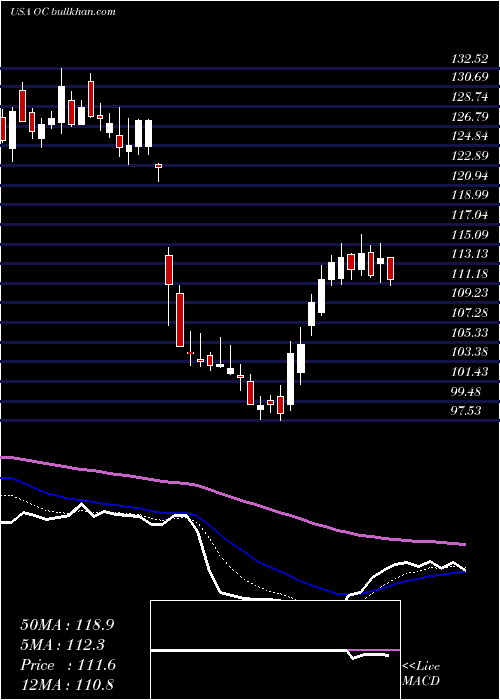
Task: Click the 12MA : 110.8 readout
Action: 67,685
